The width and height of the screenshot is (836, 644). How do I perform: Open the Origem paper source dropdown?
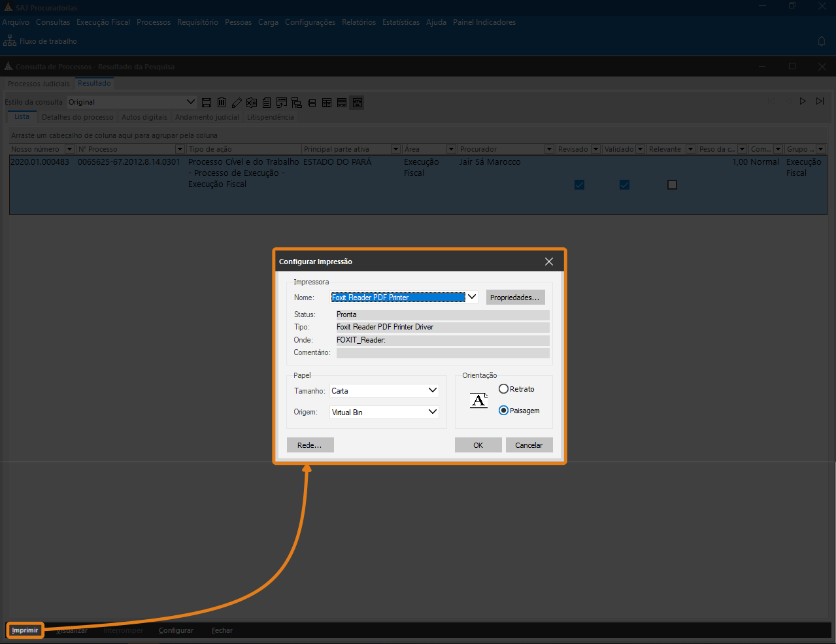tap(432, 412)
